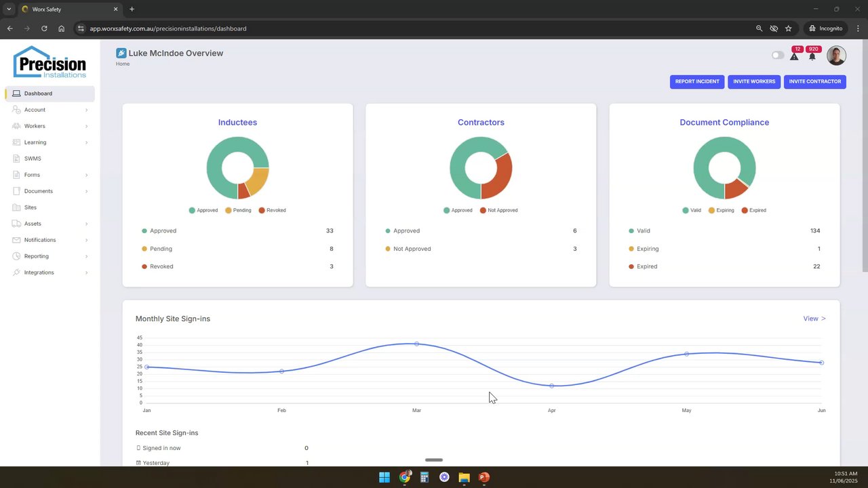Open the notifications bell showing 920

tap(812, 56)
